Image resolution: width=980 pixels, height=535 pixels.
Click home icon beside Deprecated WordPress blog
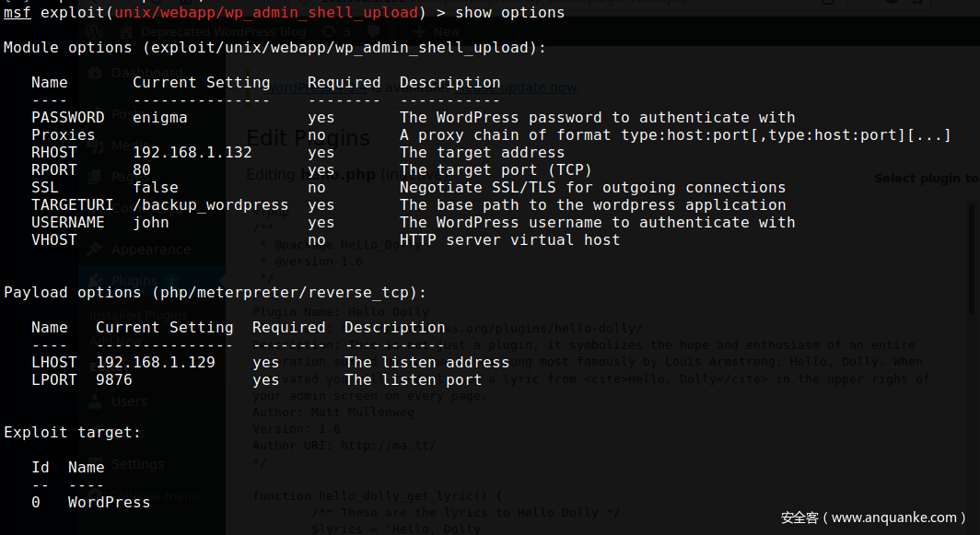click(x=127, y=31)
